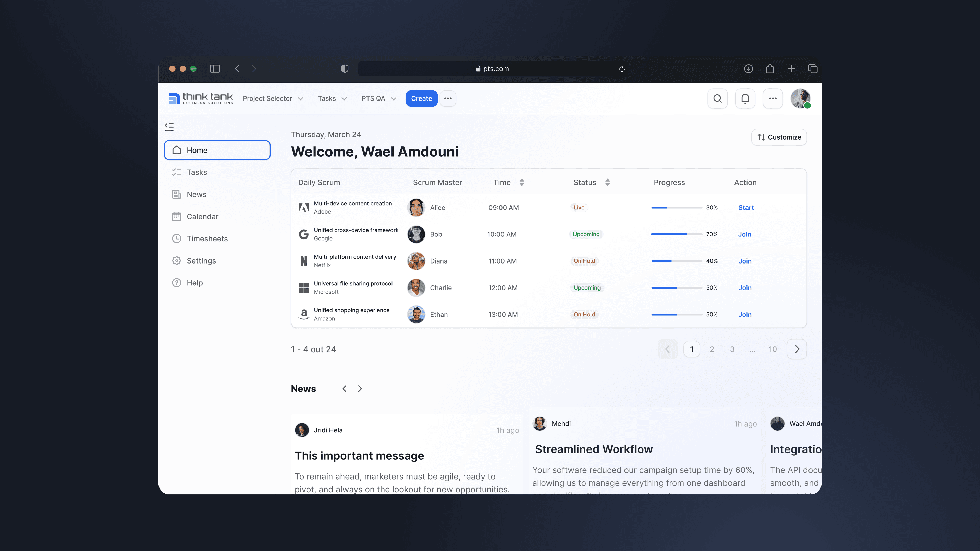This screenshot has height=551, width=980.
Task: Click Diana's avatar
Action: tap(416, 261)
